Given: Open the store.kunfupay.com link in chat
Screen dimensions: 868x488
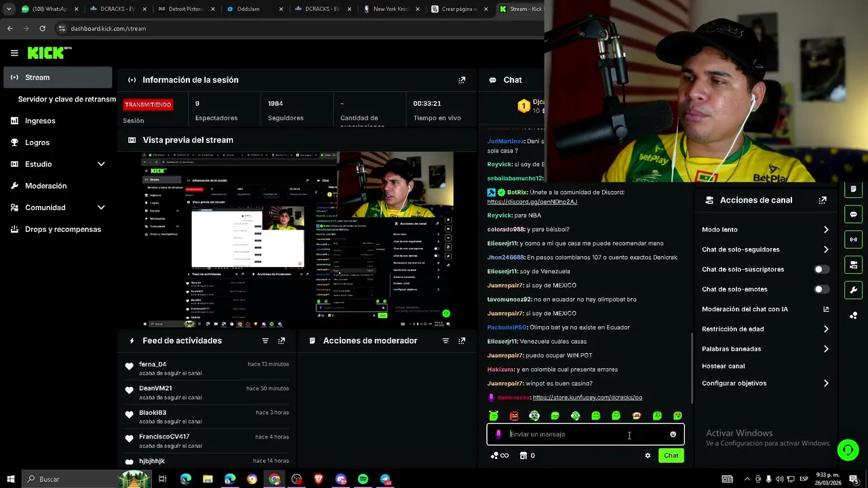Looking at the screenshot, I should pyautogui.click(x=587, y=398).
